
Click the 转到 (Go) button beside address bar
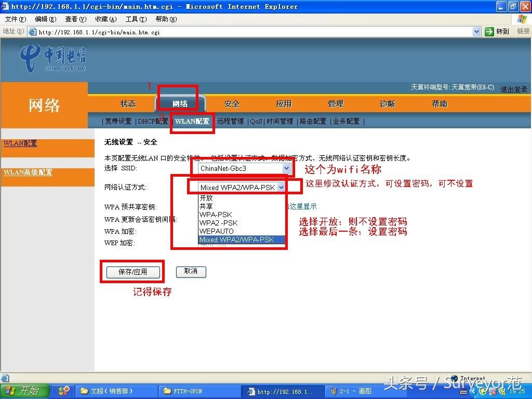click(497, 31)
